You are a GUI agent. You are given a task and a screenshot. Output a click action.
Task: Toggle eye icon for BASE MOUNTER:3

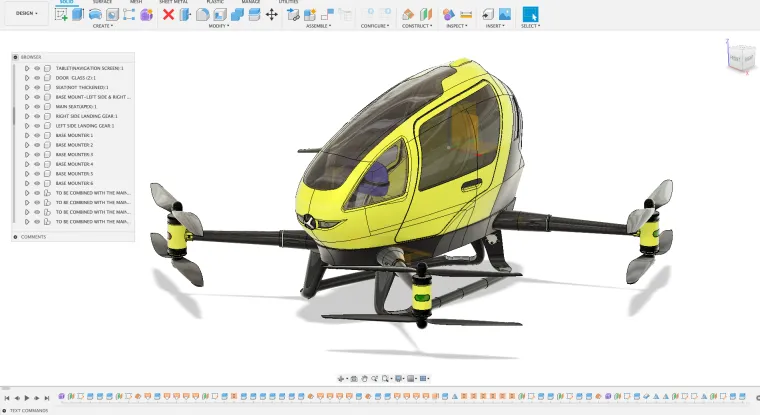[37, 155]
